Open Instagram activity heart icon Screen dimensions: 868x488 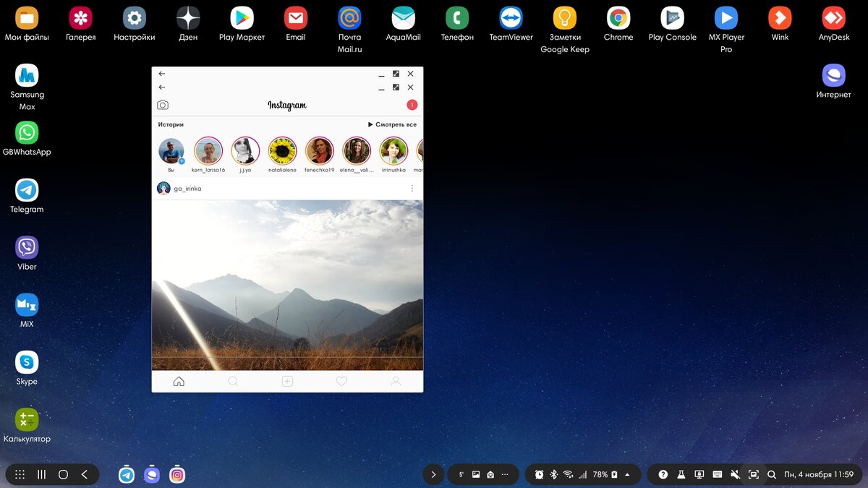pyautogui.click(x=341, y=380)
